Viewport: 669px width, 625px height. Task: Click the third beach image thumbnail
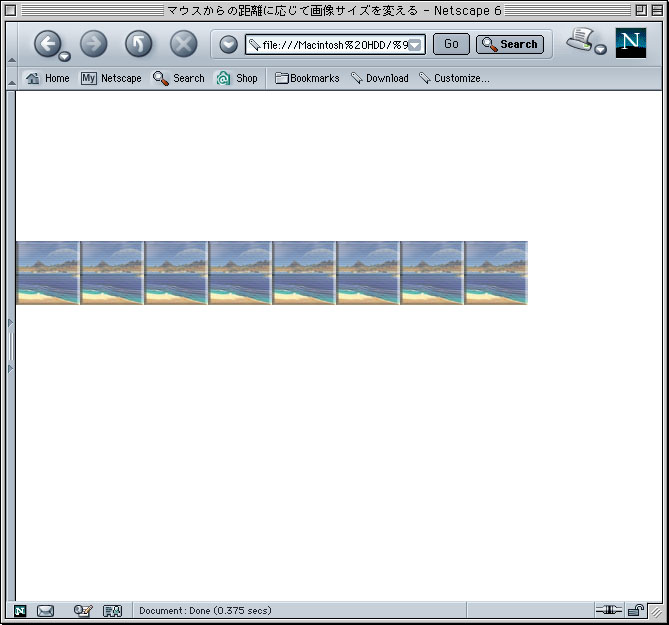(x=176, y=273)
